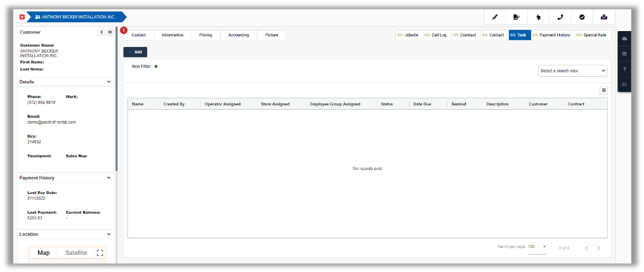Open the Call Log linked tab
This screenshot has width=644, height=272.
(437, 36)
